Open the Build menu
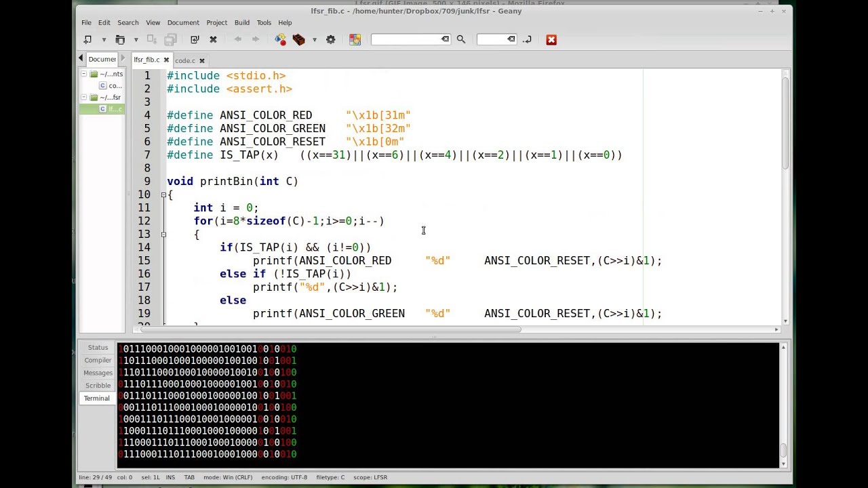Image resolution: width=868 pixels, height=488 pixels. point(242,22)
